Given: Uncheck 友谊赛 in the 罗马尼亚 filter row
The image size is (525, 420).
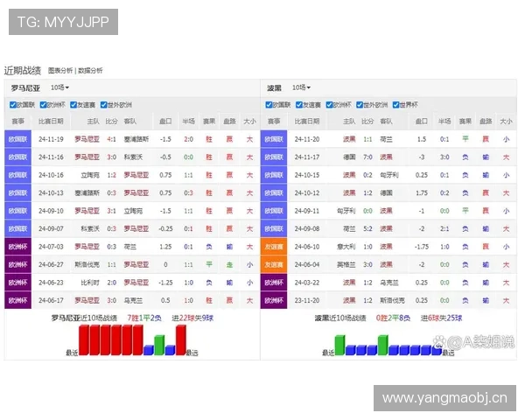Looking at the screenshot, I should 73,105.
